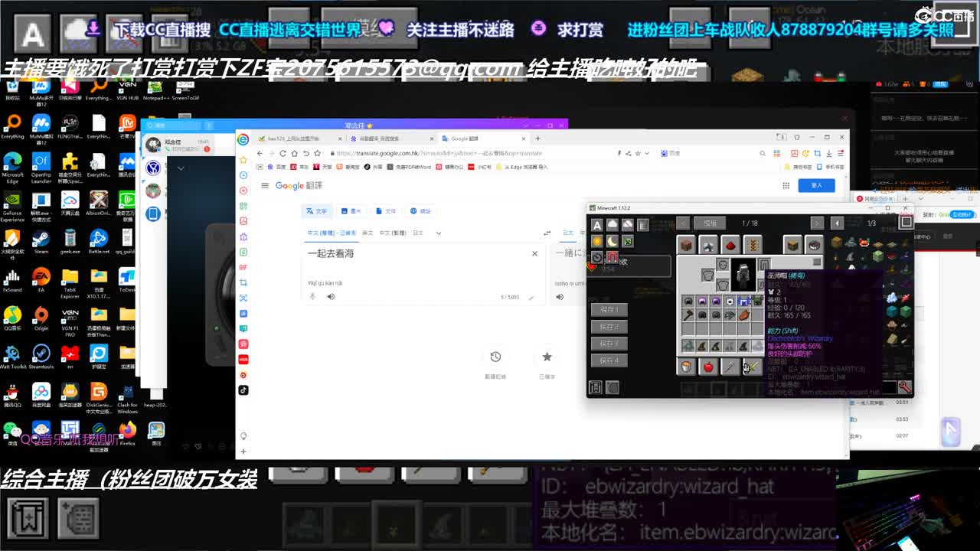Toggle the rain weather icon in Minecraft

click(x=612, y=224)
